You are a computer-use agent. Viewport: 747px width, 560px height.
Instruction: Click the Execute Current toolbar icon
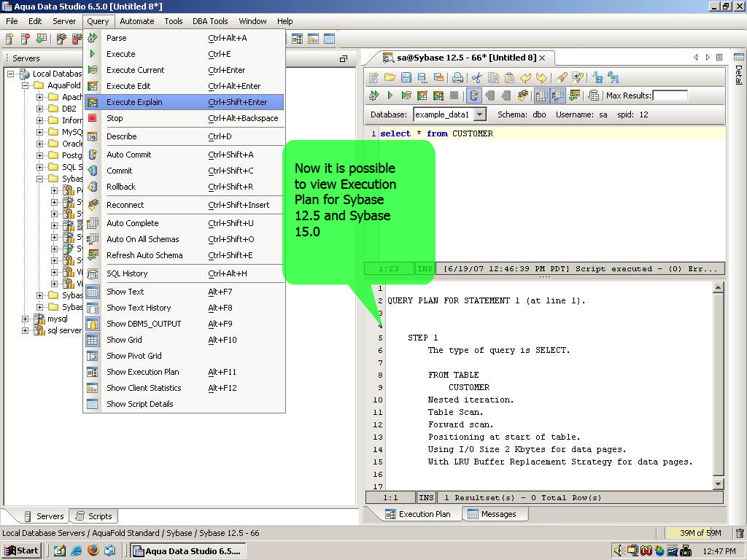(406, 96)
